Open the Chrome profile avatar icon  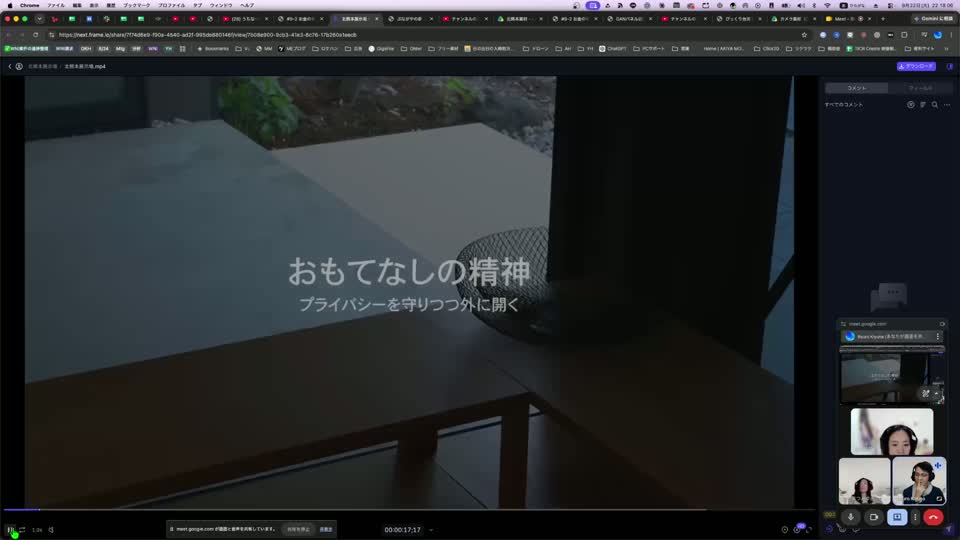point(937,35)
